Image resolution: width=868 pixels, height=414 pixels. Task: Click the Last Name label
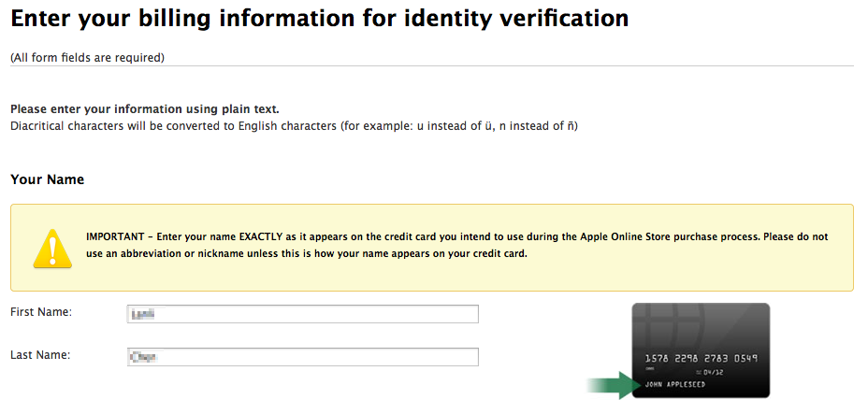(x=40, y=355)
